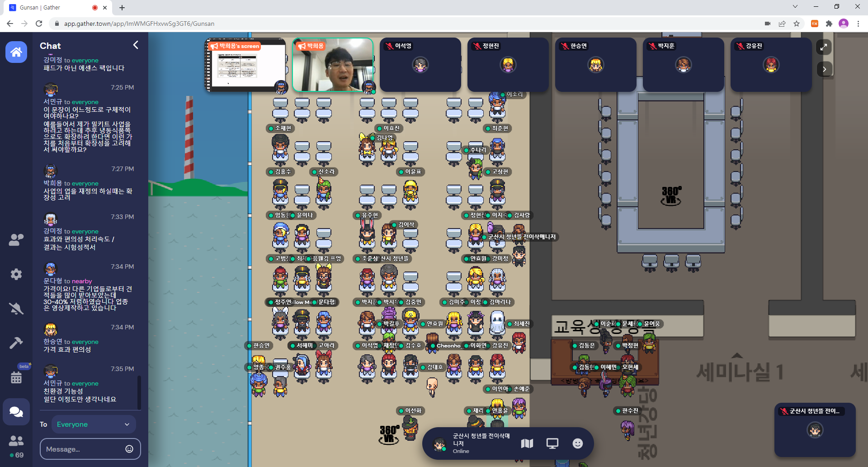The image size is (868, 467).
Task: Share this page from the address bar
Action: pos(782,24)
